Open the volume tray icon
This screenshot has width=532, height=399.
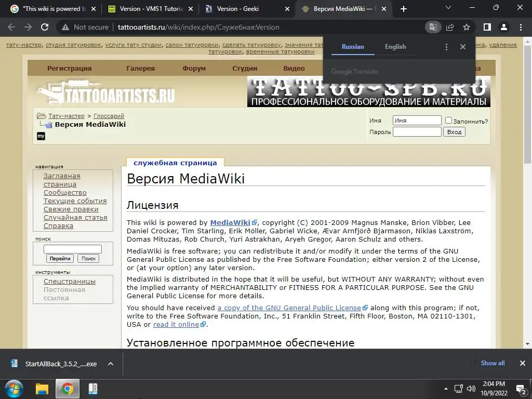coord(471,389)
